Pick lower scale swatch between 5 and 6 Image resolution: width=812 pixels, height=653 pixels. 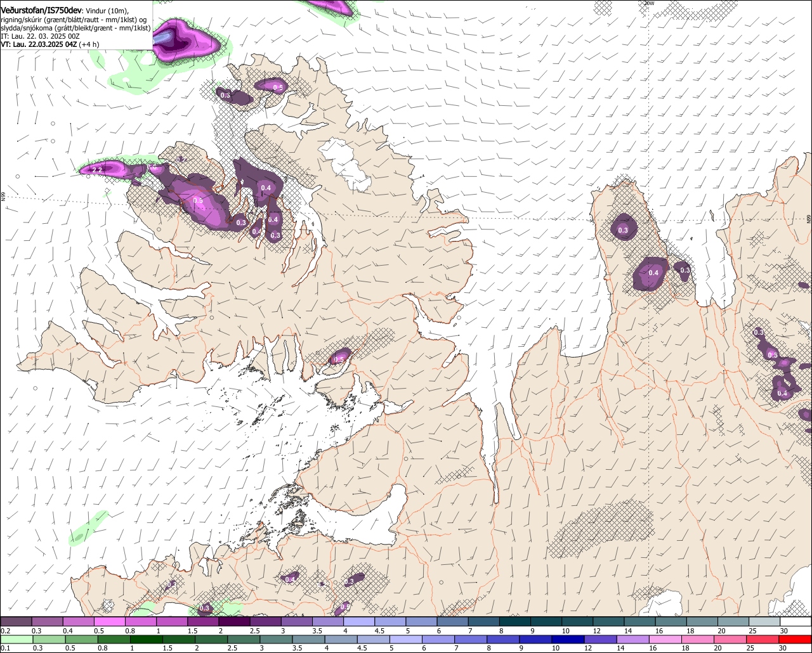pos(406,639)
